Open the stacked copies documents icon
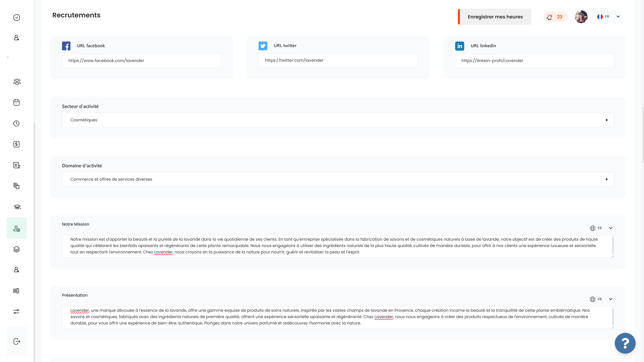The height and width of the screenshot is (362, 644). point(17,186)
